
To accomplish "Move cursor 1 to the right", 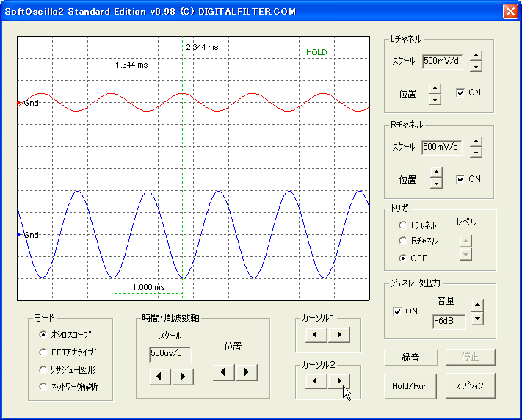I will [339, 334].
